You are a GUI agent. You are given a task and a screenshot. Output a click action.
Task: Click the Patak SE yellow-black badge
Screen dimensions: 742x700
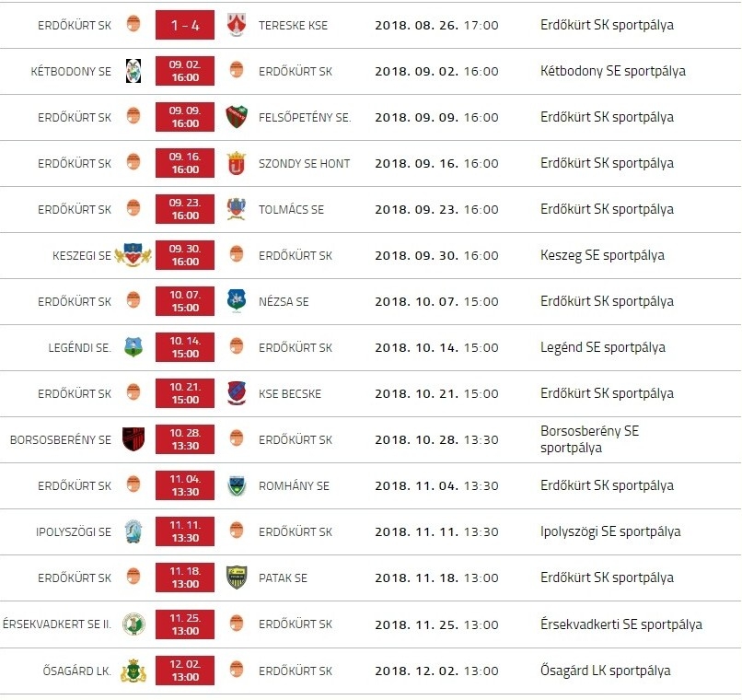coord(237,577)
